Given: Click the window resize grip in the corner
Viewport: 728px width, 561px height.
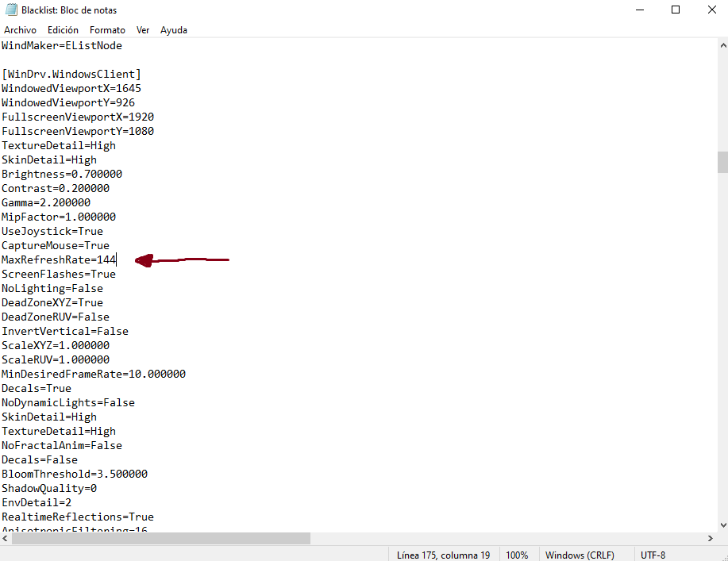Looking at the screenshot, I should pos(723,557).
